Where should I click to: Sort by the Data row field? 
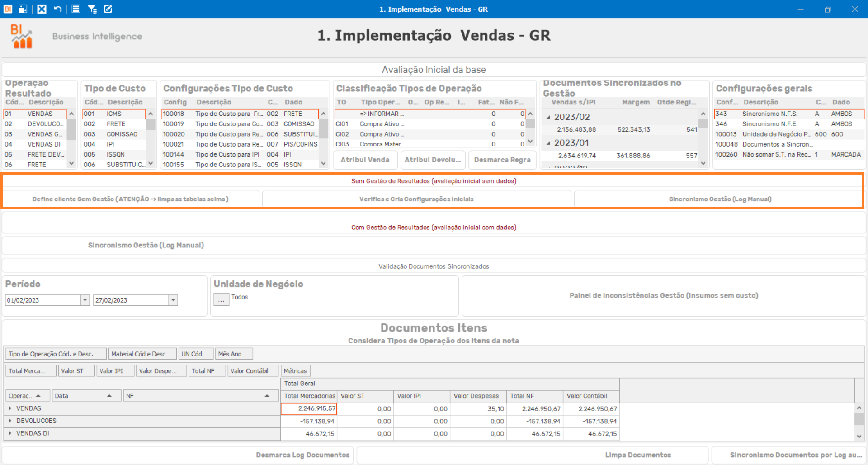pos(86,396)
